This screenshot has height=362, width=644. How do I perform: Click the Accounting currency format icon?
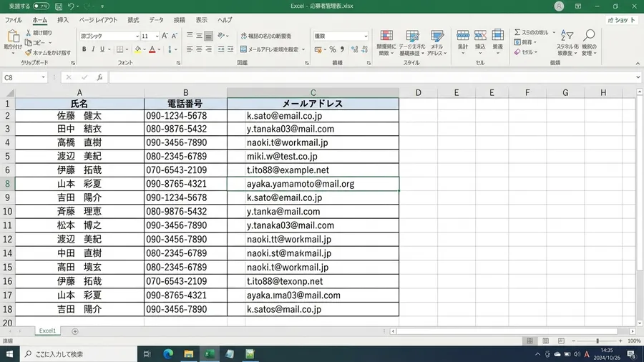point(318,49)
